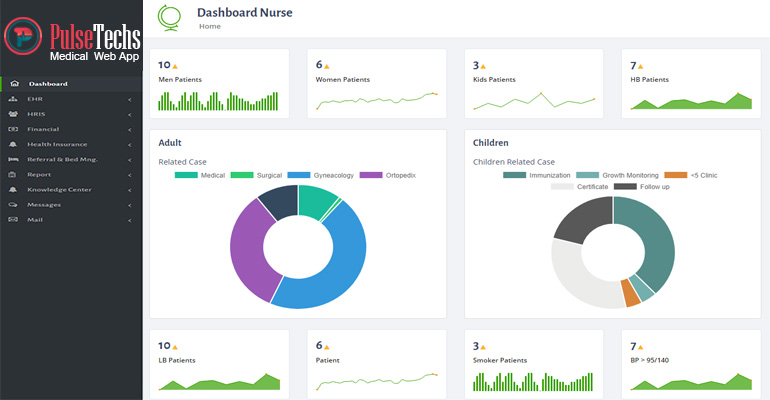Click the "Related Case" subtitle in Adult card

tap(182, 162)
